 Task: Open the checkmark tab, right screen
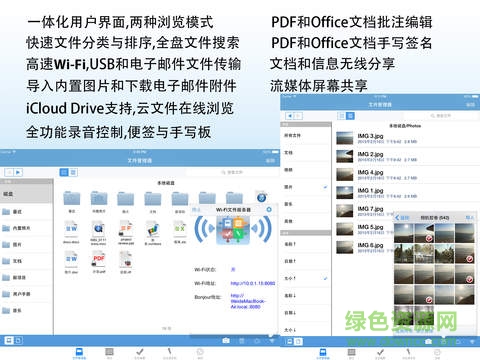coord(380,353)
